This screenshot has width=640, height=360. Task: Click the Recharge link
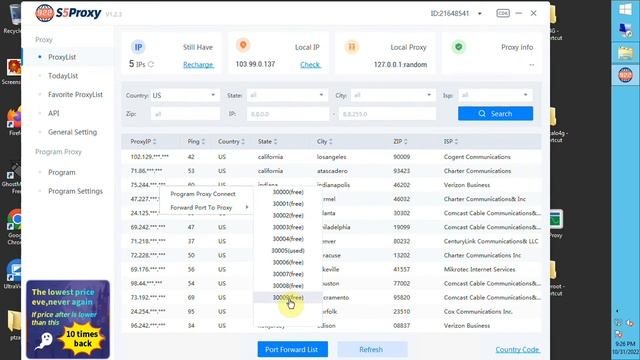[x=198, y=64]
